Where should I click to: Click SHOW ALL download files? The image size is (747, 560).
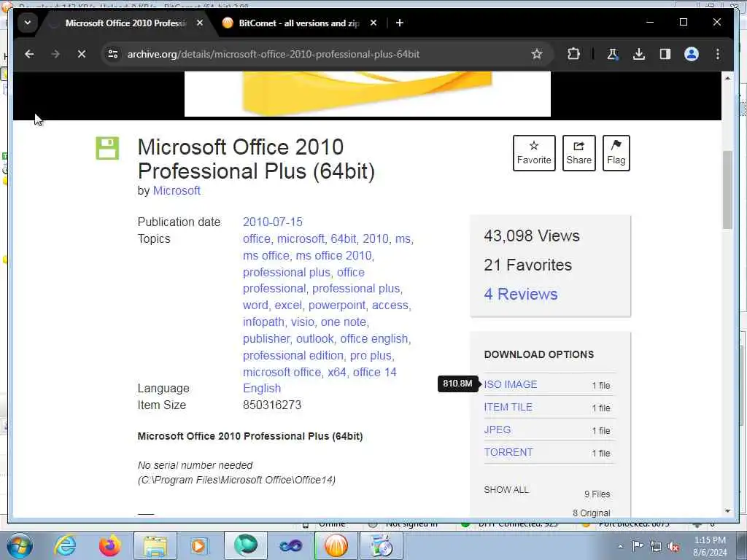(506, 489)
